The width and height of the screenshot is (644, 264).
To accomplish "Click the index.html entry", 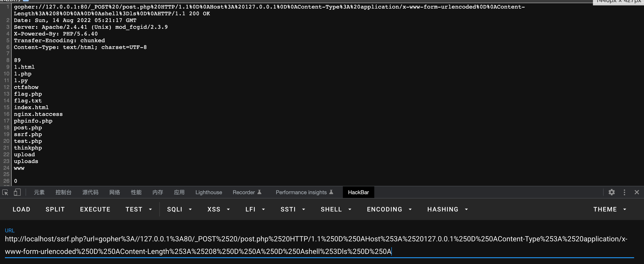I will coord(31,108).
